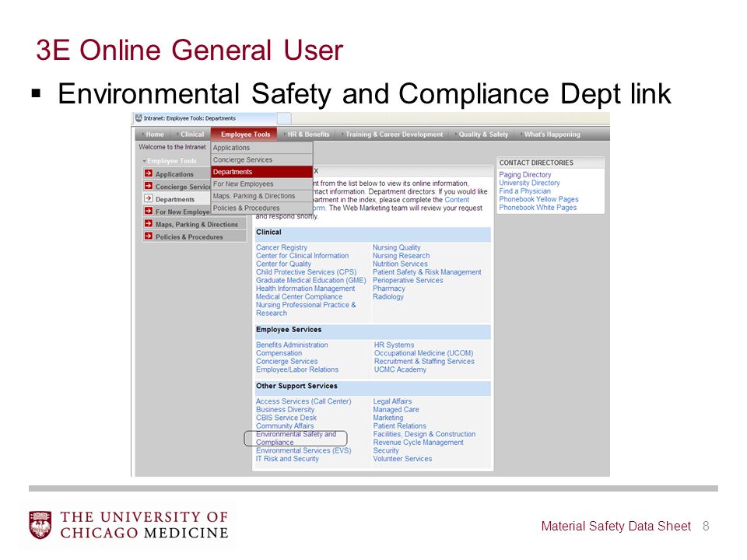Follow the Content request form link
This screenshot has width=747, height=560.
pyautogui.click(x=457, y=200)
